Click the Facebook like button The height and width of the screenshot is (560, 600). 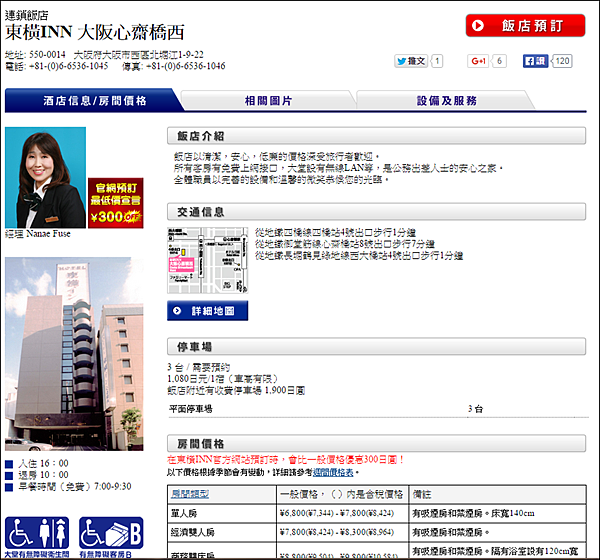(535, 61)
